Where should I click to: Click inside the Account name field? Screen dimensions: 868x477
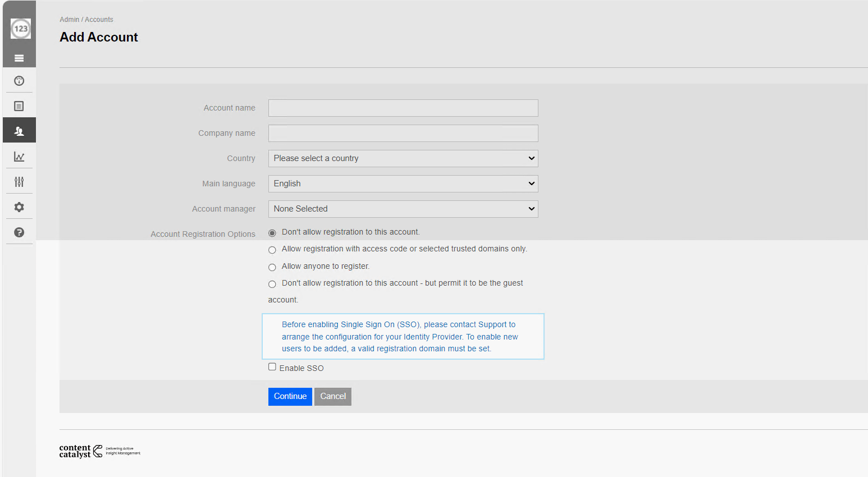tap(403, 108)
